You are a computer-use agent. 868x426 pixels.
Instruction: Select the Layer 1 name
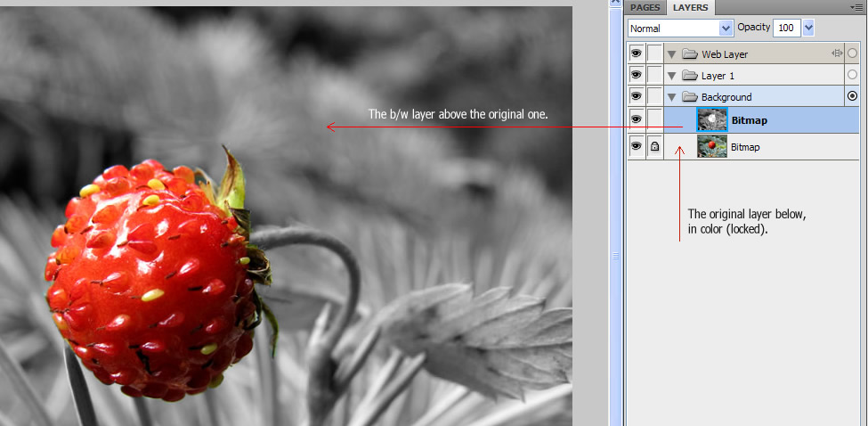click(718, 76)
